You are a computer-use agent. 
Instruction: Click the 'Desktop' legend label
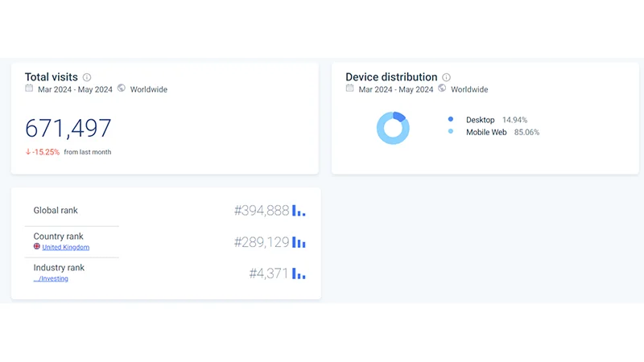(x=480, y=120)
